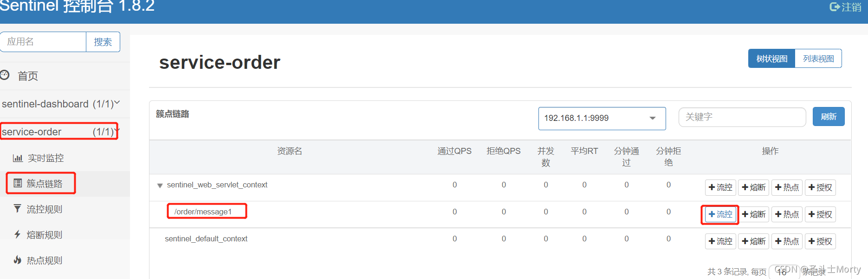868x279 pixels.
Task: Open 流控规则 menu item
Action: (45, 209)
